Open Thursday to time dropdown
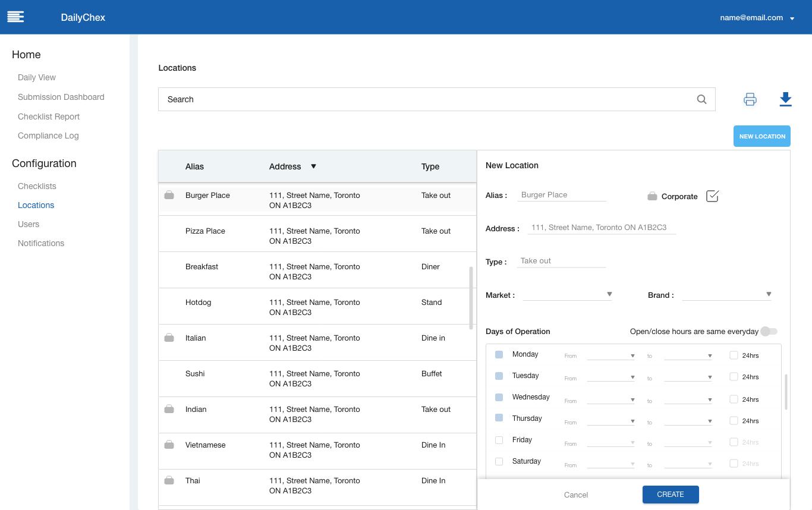The height and width of the screenshot is (510, 812). 688,421
